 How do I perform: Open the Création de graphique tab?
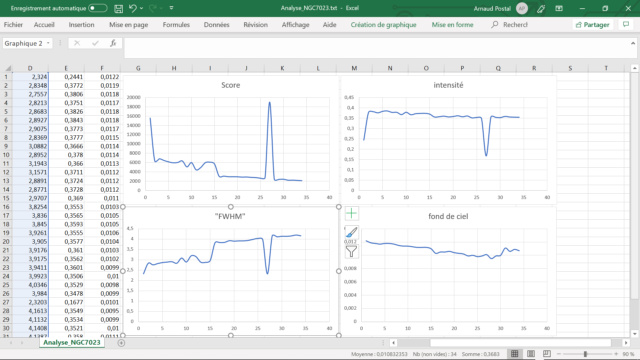coord(383,24)
